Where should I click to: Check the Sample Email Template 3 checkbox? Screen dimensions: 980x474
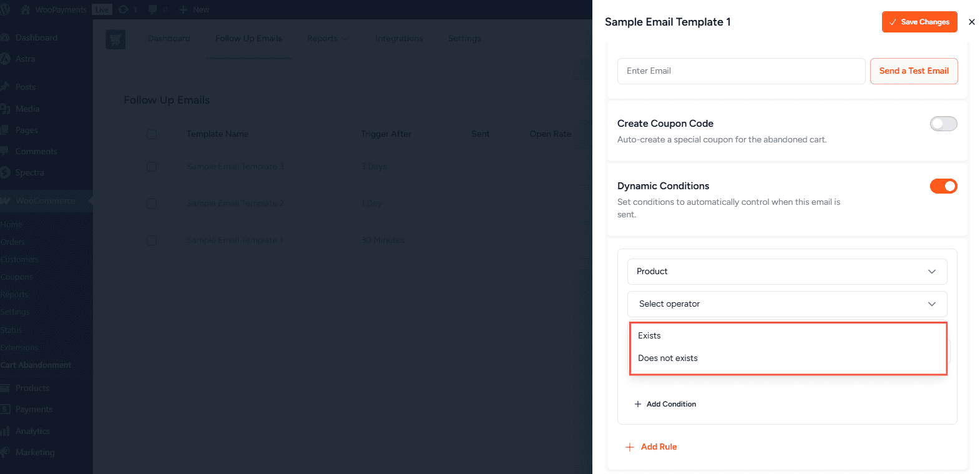[x=152, y=167]
